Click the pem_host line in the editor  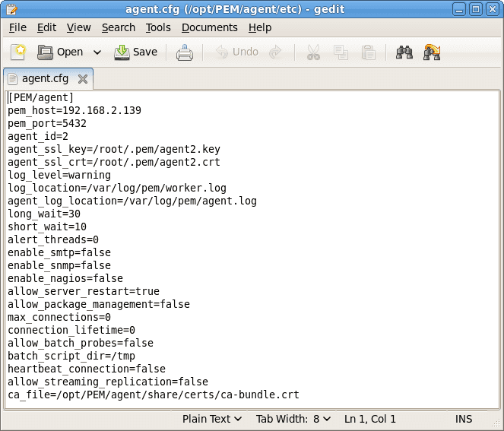tap(74, 110)
